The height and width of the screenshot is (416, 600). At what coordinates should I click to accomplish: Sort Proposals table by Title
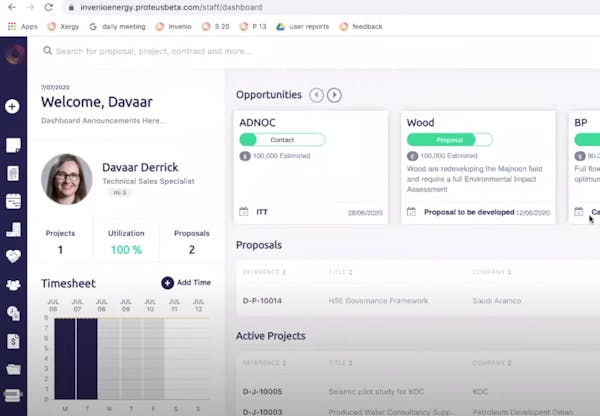pos(340,272)
